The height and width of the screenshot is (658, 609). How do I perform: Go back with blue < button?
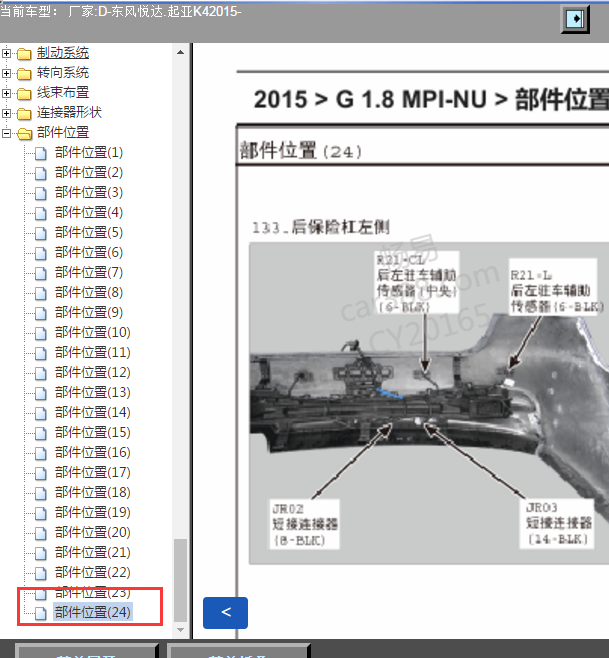(225, 613)
